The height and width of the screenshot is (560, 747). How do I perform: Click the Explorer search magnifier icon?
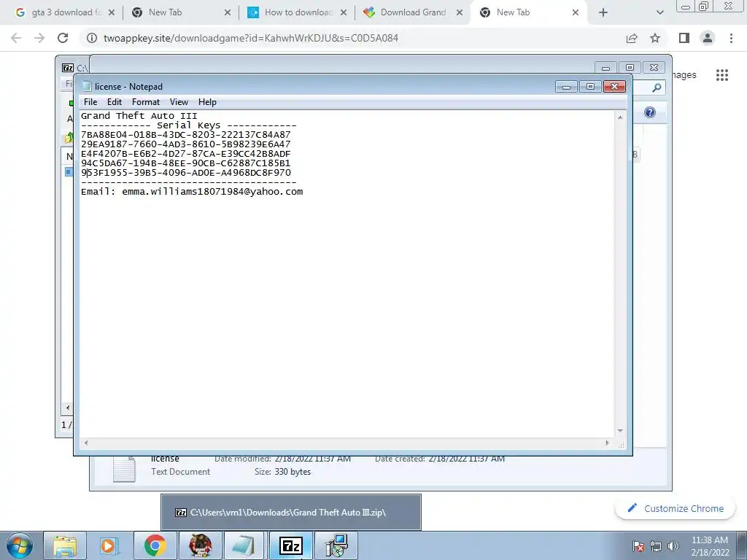click(x=657, y=87)
